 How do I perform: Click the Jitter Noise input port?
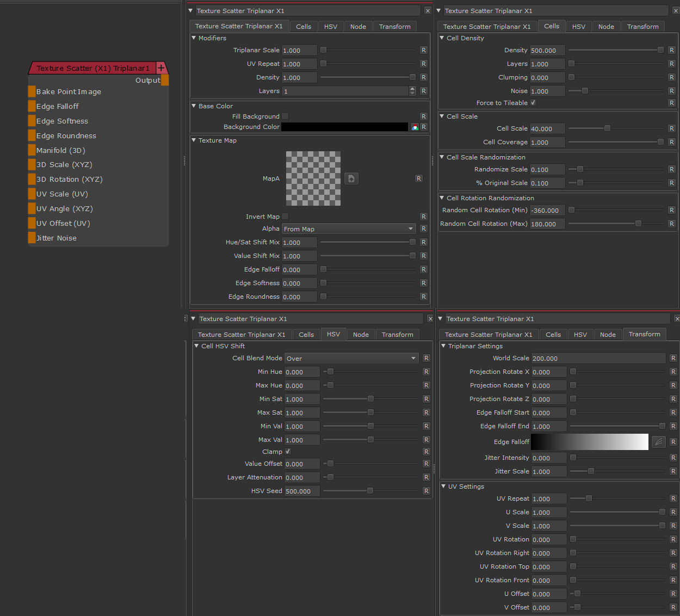click(32, 238)
